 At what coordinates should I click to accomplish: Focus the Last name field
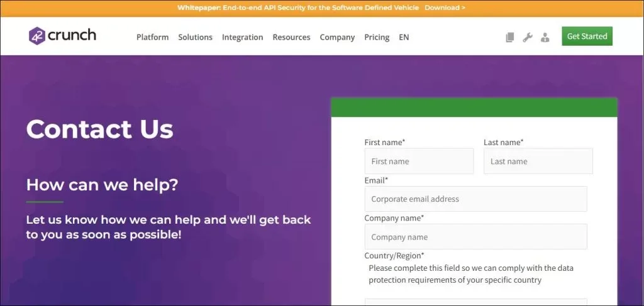point(538,161)
